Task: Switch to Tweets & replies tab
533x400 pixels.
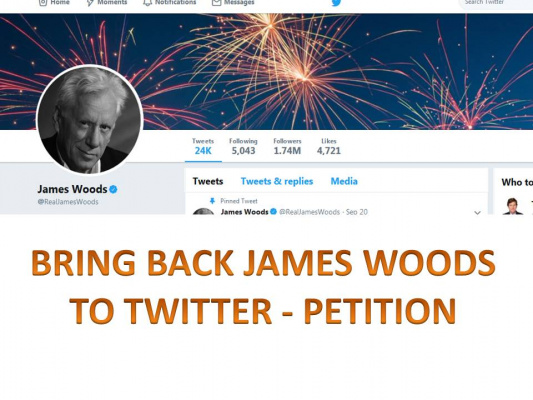Action: pyautogui.click(x=277, y=181)
